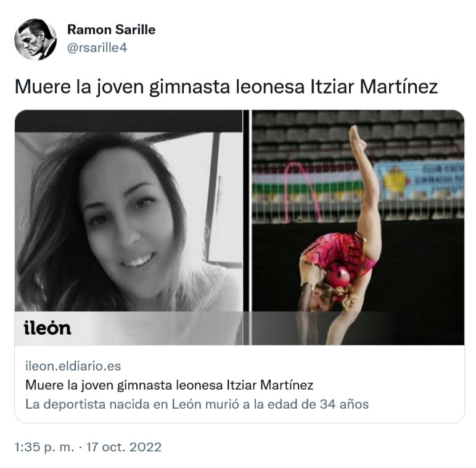Screen dimensions: 476x468
Task: Click the empty stadium seats in the photo
Action: [358, 136]
